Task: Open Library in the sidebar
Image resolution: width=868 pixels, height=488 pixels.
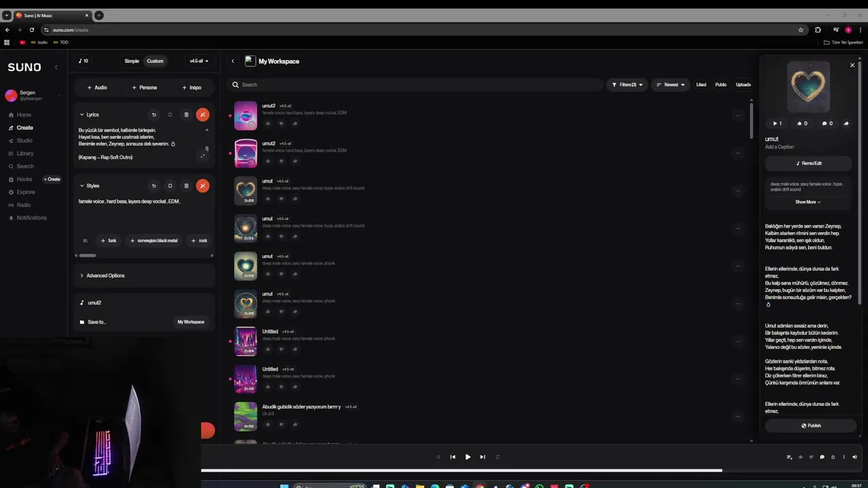Action: coord(25,153)
